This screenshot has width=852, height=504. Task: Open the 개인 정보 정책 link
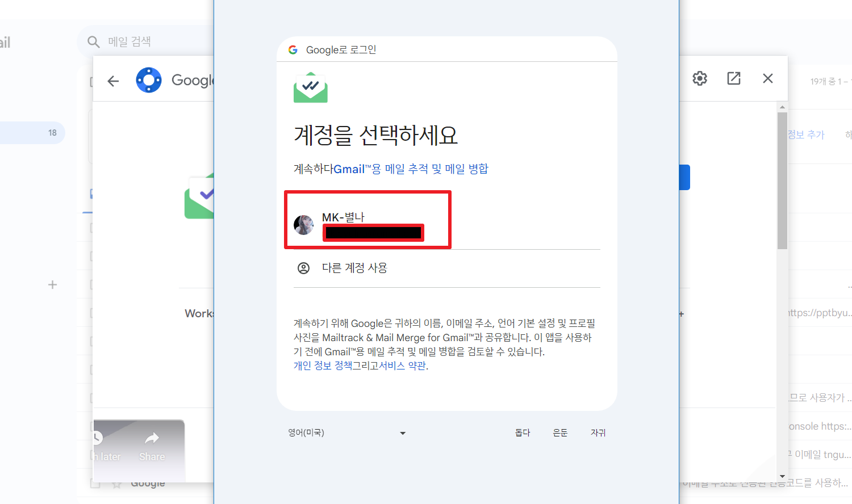(323, 366)
